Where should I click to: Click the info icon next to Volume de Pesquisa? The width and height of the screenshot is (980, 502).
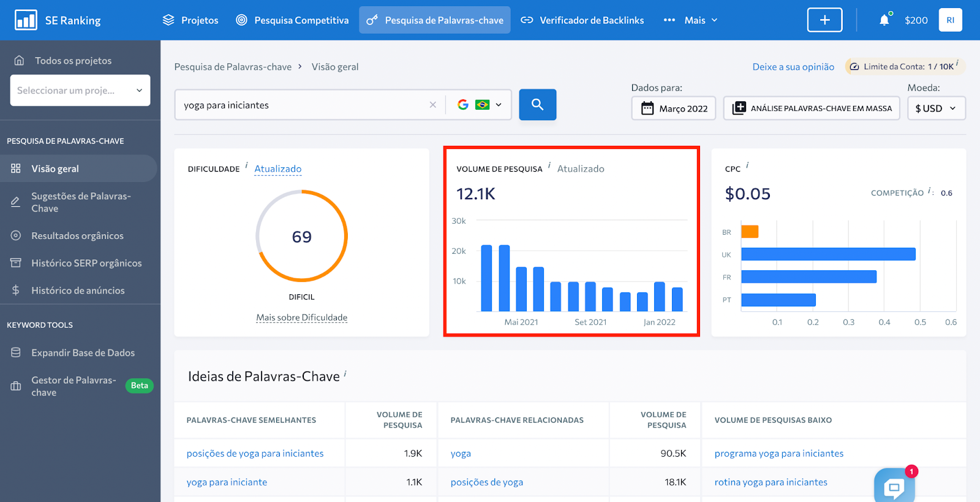[549, 165]
